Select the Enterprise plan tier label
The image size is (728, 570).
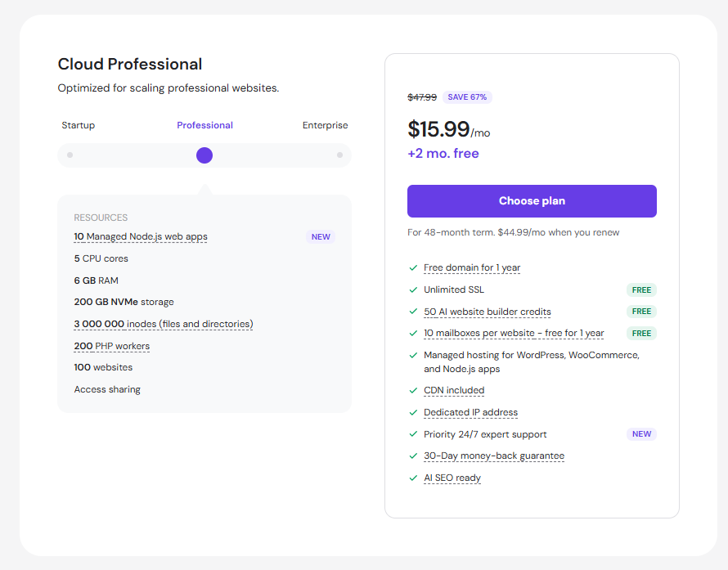coord(325,125)
